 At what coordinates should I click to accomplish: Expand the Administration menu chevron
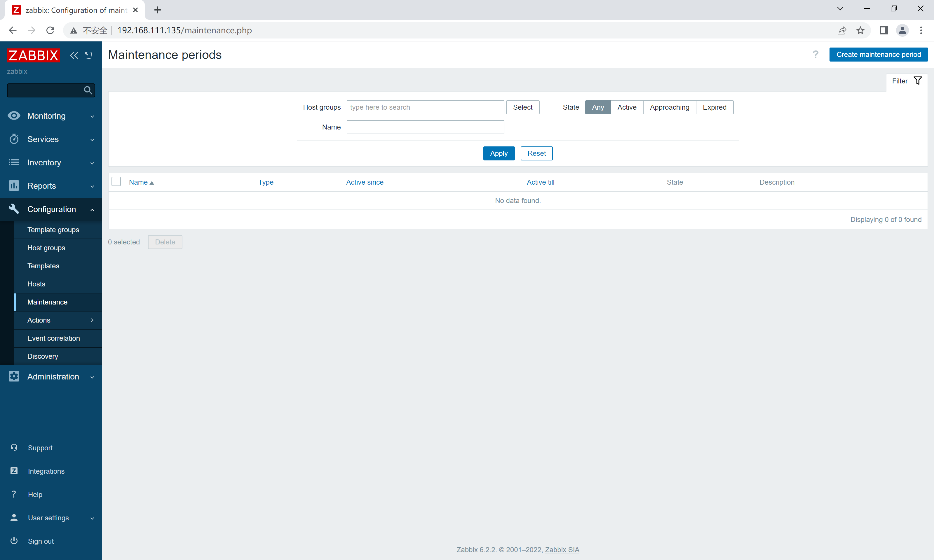point(92,377)
